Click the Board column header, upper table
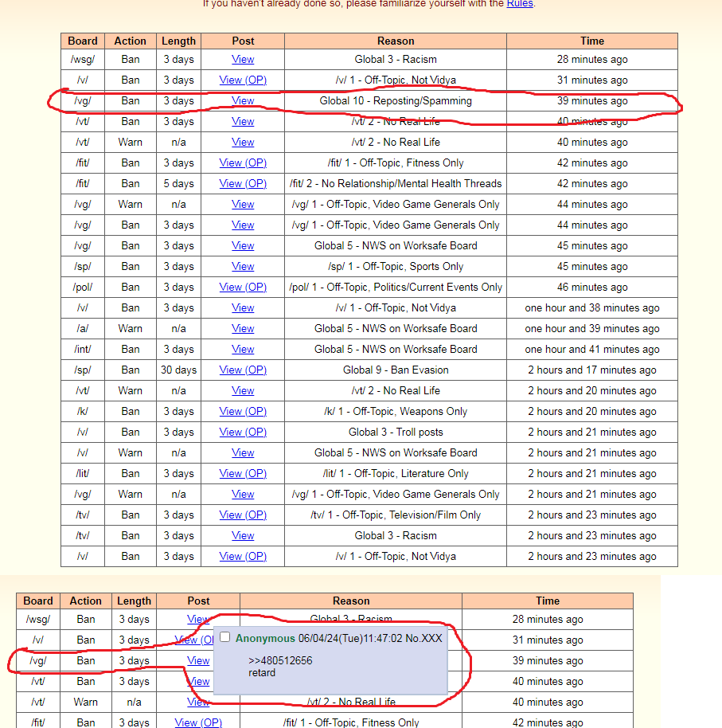The height and width of the screenshot is (728, 722). 83,41
